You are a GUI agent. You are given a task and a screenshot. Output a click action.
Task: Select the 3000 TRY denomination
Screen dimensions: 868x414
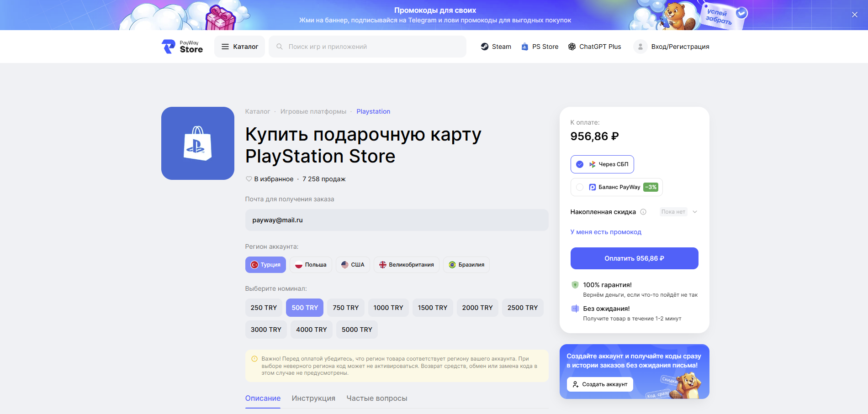tap(266, 330)
